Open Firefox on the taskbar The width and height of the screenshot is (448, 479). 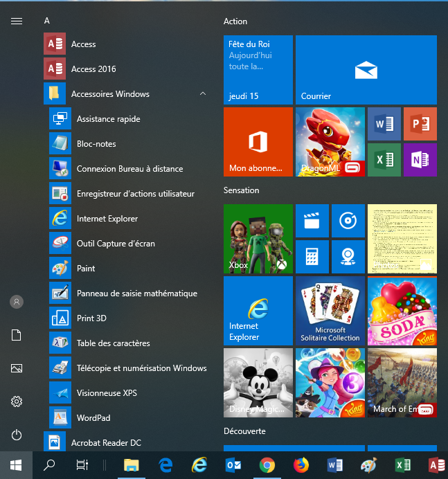(301, 465)
